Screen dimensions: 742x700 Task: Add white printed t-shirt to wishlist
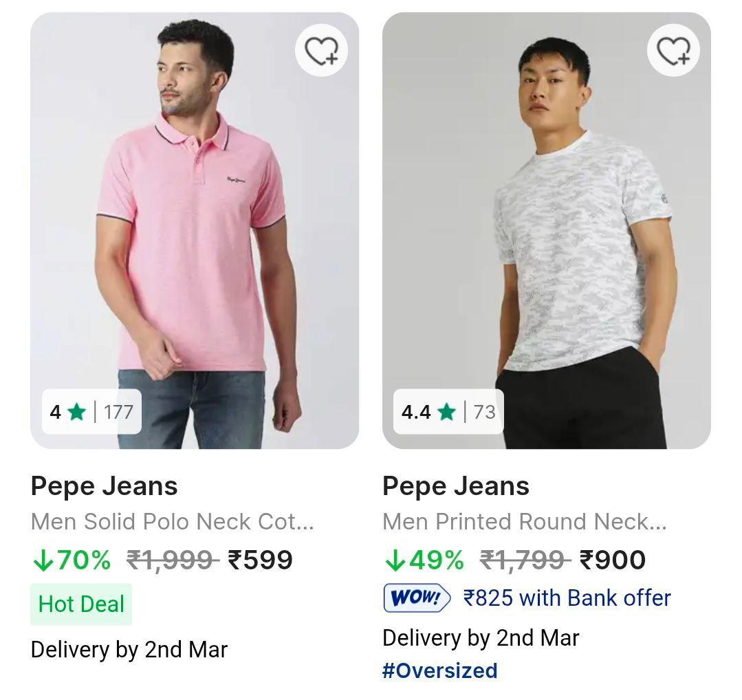coord(673,51)
